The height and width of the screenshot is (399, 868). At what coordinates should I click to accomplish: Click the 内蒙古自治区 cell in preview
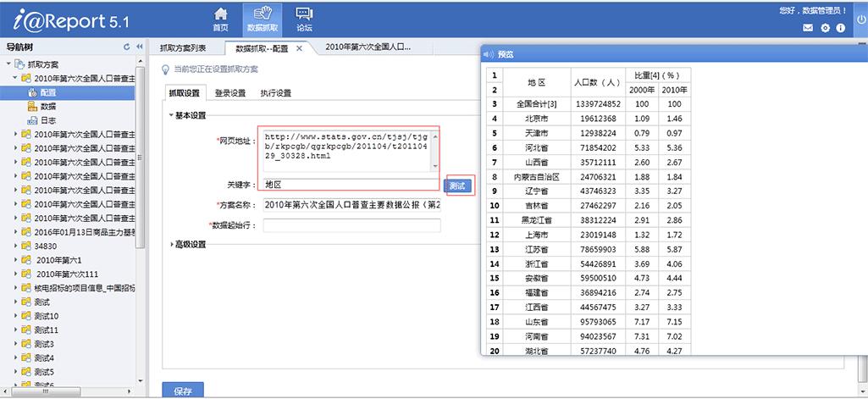pyautogui.click(x=536, y=176)
